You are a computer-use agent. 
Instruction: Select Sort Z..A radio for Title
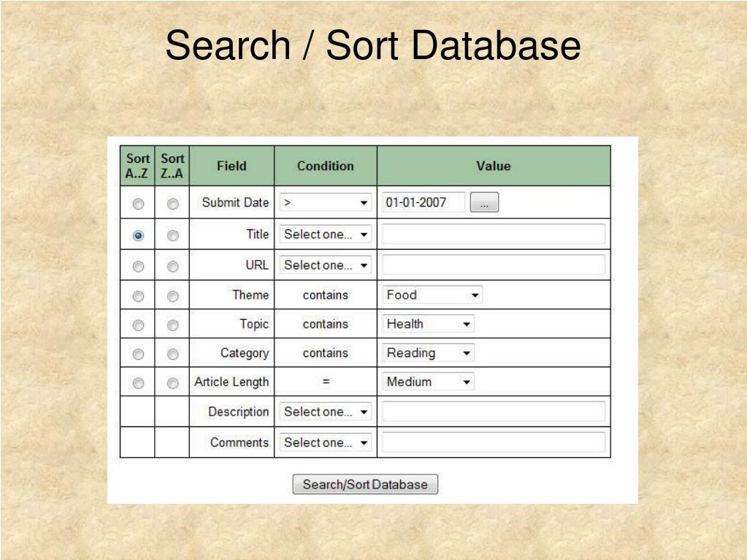tap(173, 235)
